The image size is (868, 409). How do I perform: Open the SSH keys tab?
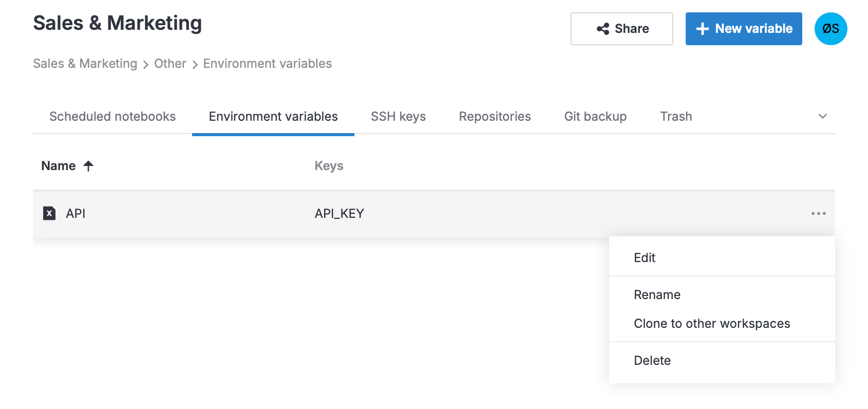398,117
